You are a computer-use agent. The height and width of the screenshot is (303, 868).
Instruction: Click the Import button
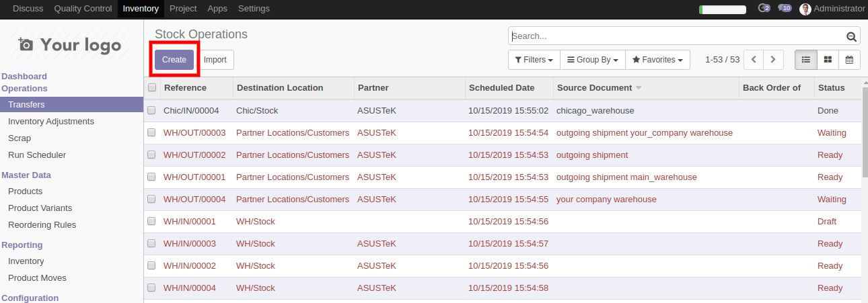point(215,60)
